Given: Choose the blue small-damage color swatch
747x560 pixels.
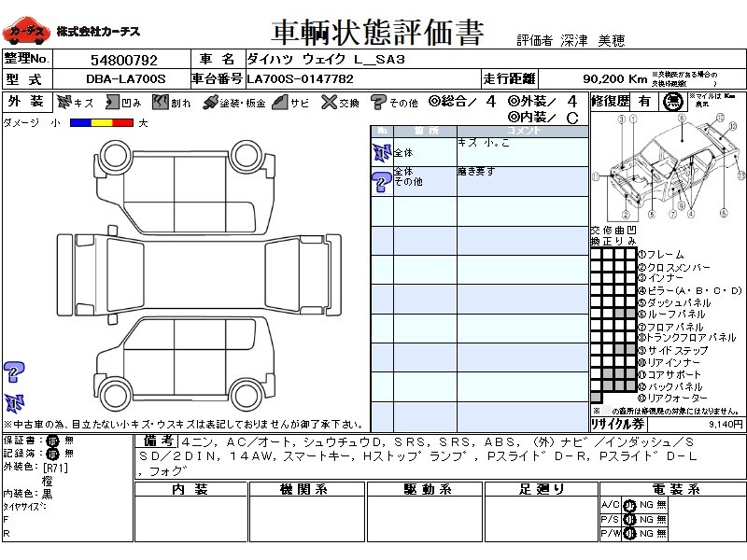Looking at the screenshot, I should tap(80, 123).
